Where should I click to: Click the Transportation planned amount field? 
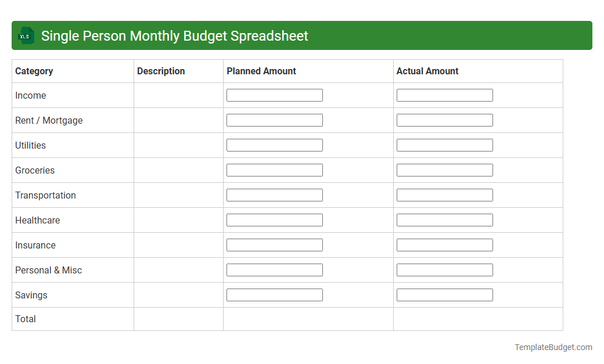pos(275,194)
